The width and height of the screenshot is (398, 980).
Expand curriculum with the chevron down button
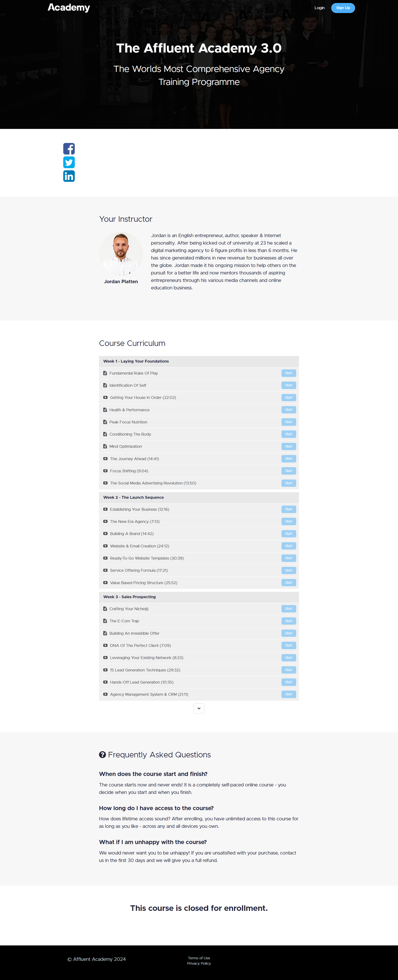pyautogui.click(x=199, y=708)
